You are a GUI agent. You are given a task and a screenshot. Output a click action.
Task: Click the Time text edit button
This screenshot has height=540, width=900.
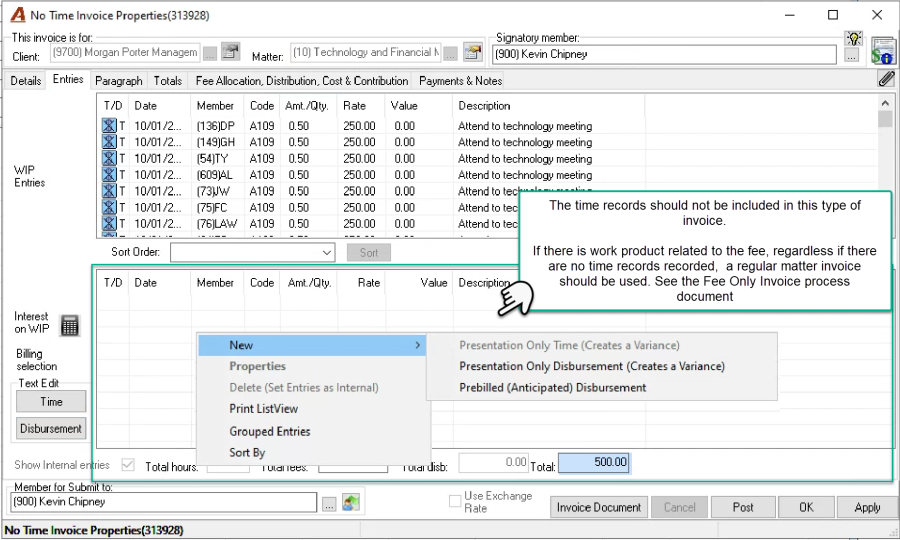point(51,402)
